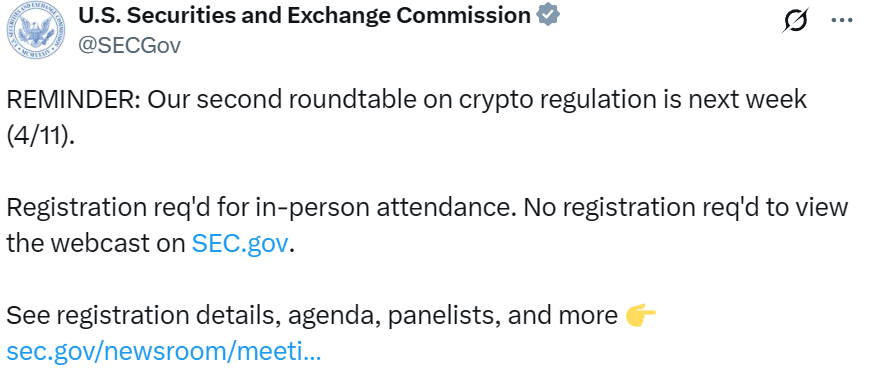Click the pointing hand emoji
The image size is (871, 383).
[640, 316]
